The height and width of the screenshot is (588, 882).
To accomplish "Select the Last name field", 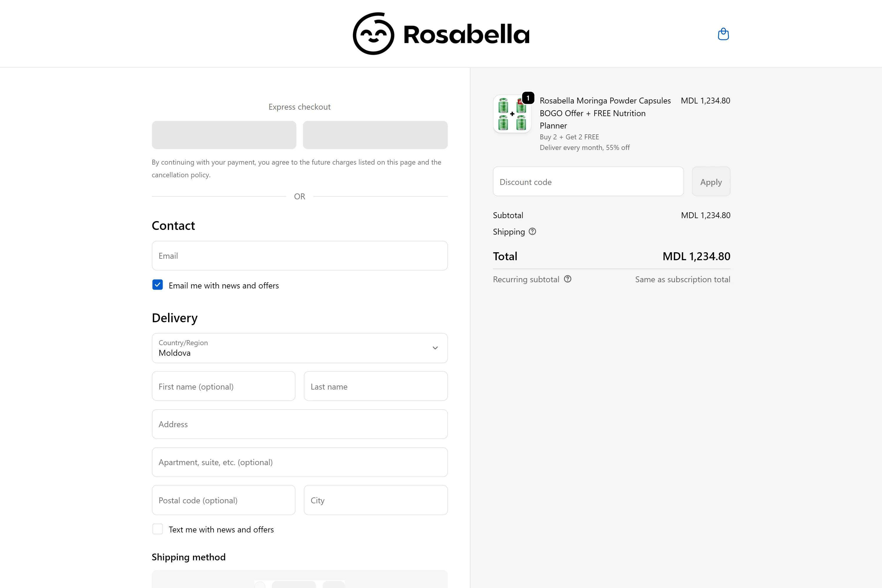I will (375, 386).
